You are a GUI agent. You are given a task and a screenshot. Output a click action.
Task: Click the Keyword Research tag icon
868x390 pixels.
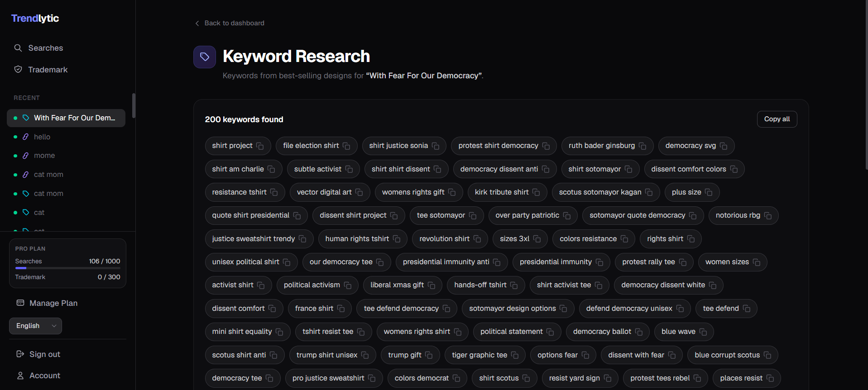(205, 57)
